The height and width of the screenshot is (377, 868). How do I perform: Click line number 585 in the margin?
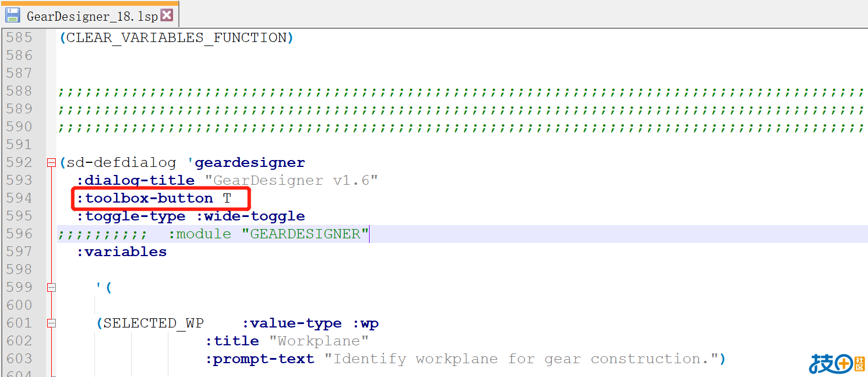coord(19,38)
